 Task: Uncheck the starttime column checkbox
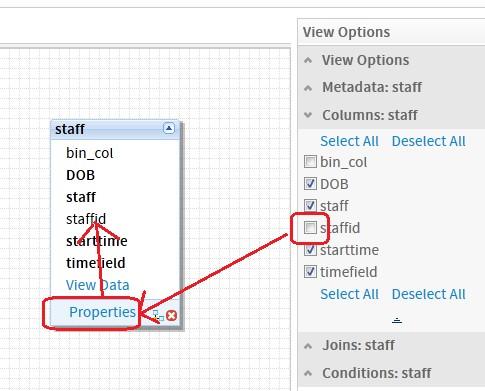(310, 250)
